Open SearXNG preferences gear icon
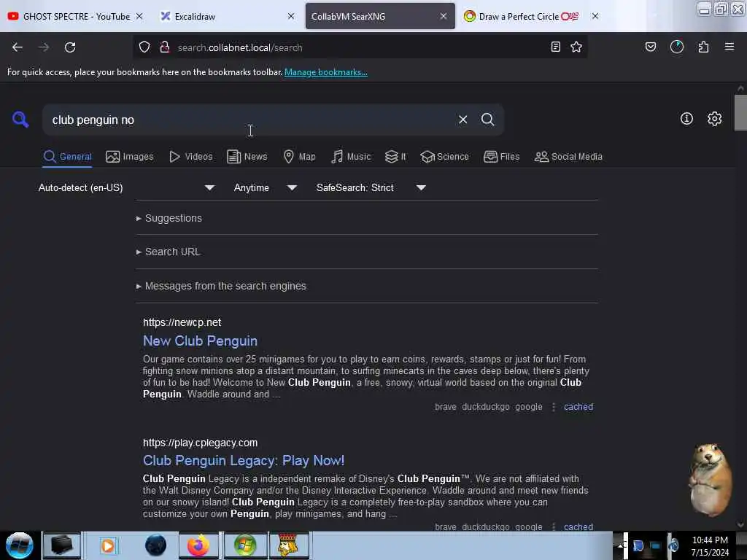 click(714, 119)
